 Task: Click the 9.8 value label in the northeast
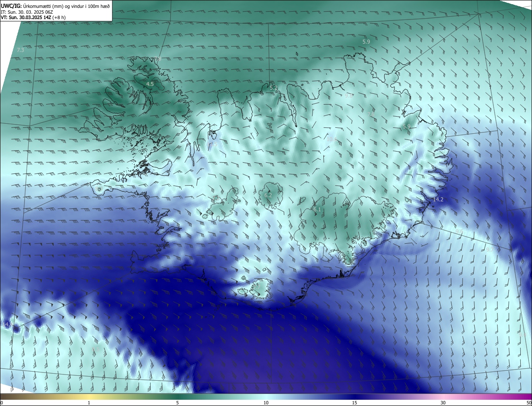[349, 95]
